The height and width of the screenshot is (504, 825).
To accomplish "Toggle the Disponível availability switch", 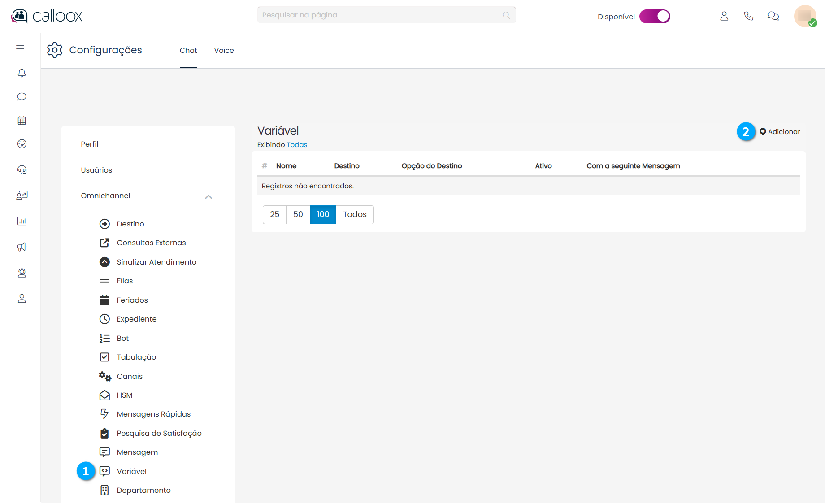I will (655, 16).
